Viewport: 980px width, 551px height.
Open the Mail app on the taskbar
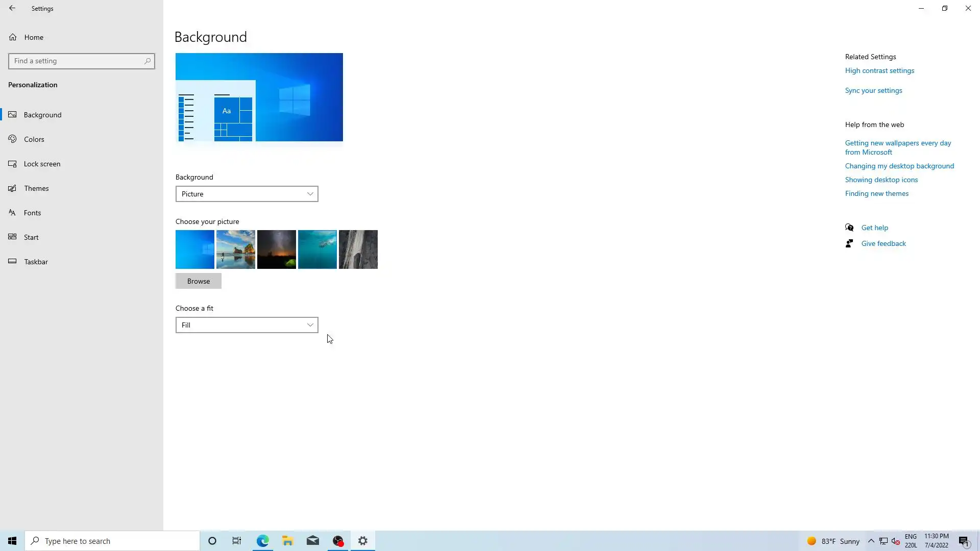pos(313,541)
